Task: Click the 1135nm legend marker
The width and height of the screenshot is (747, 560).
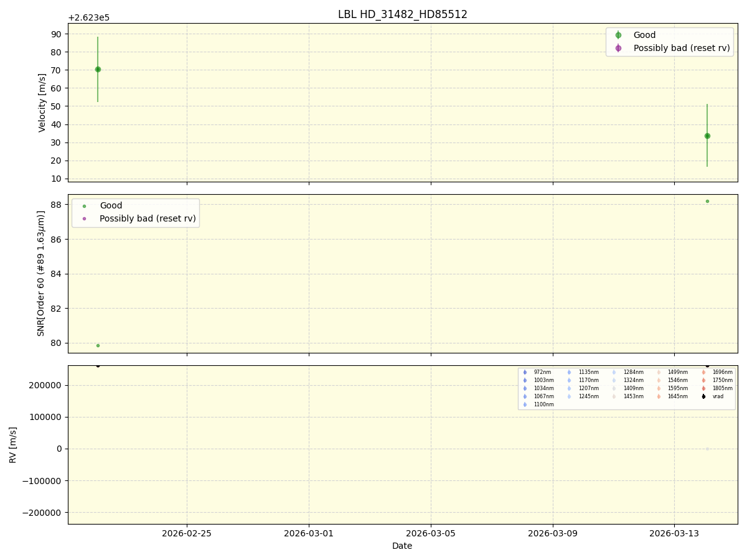Action: point(569,372)
